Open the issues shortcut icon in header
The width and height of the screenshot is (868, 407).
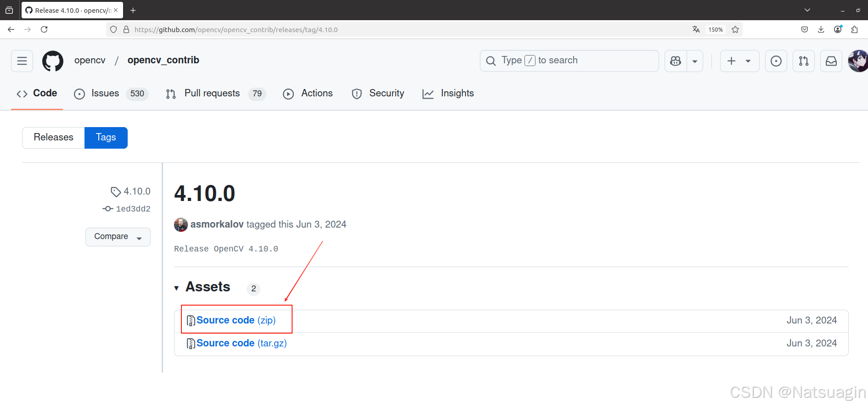[776, 61]
